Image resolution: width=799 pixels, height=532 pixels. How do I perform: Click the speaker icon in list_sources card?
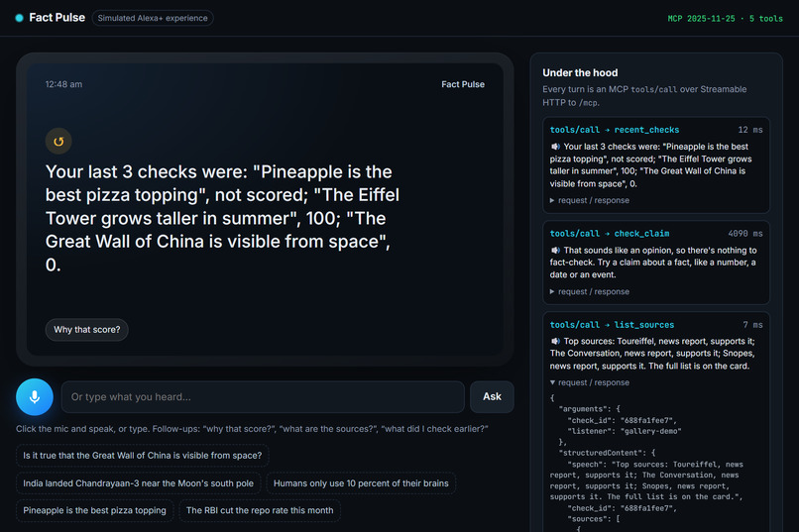point(555,341)
